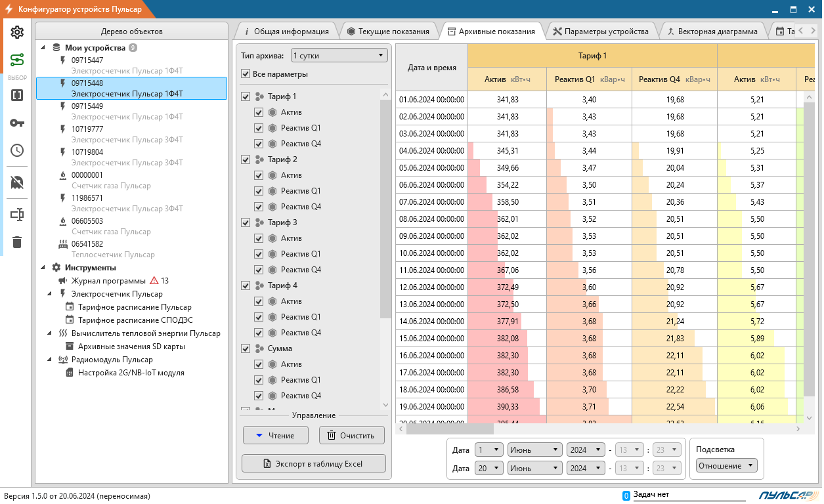Open the end date day dropdown showing 20
Image resolution: width=824 pixels, height=504 pixels.
(x=488, y=469)
